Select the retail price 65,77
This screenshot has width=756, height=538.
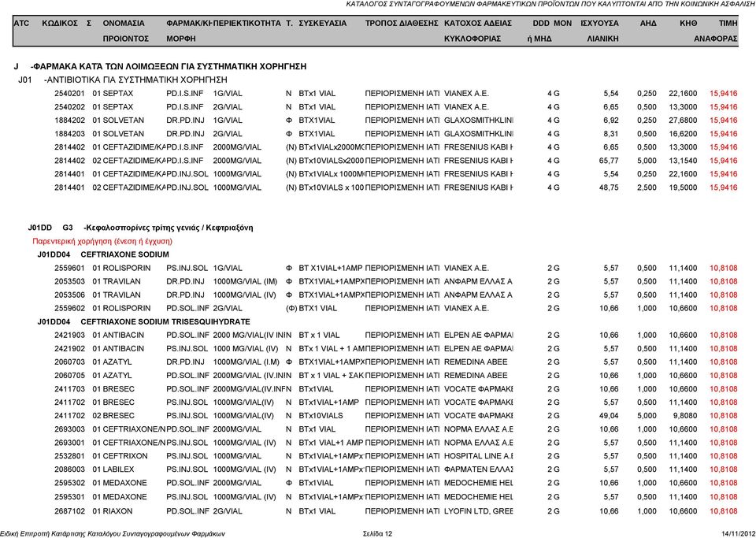click(x=609, y=161)
